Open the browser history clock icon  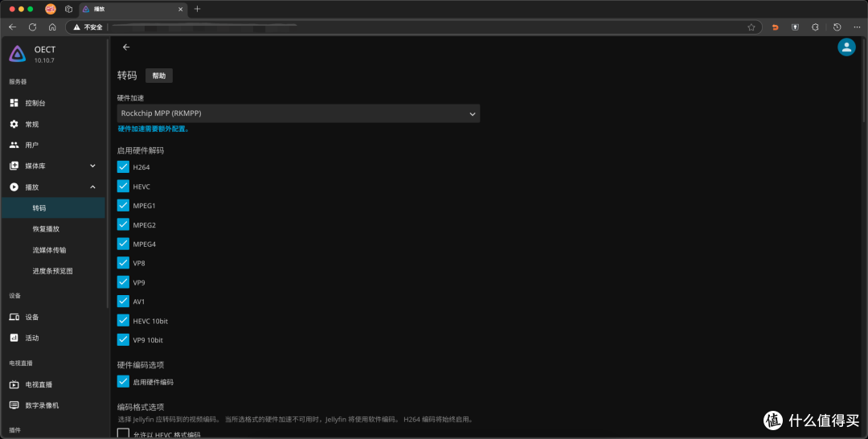tap(837, 27)
